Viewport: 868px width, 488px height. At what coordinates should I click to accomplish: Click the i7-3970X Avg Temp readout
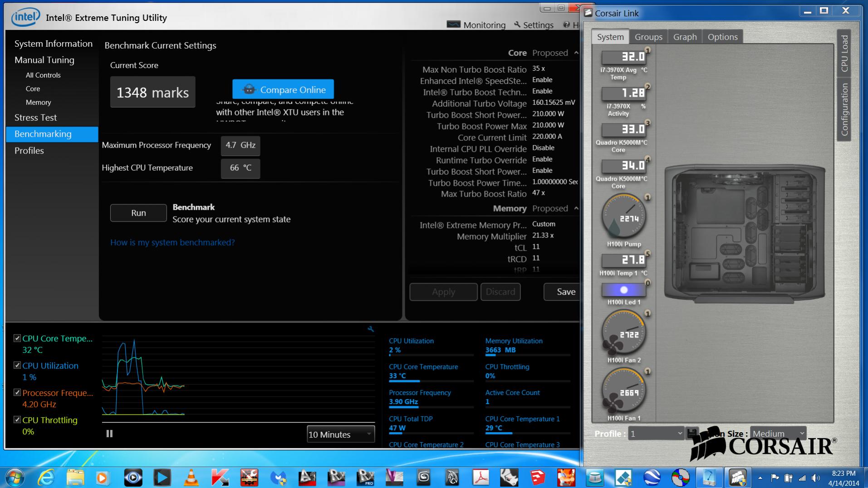(624, 57)
